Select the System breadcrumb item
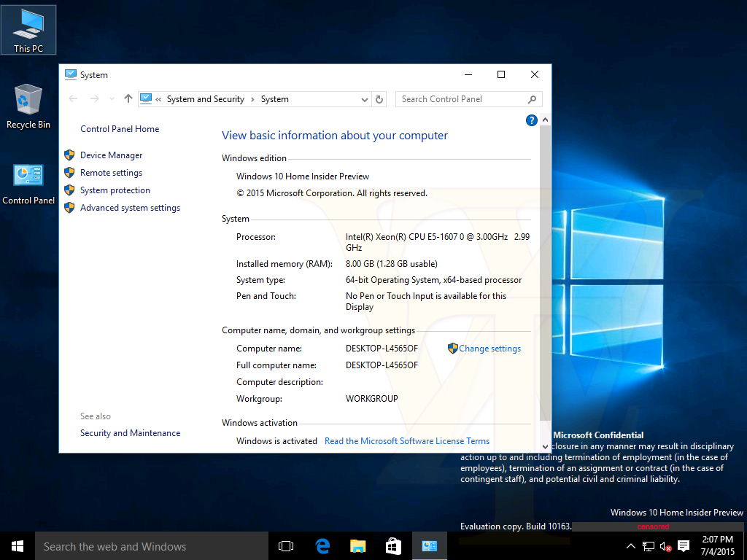The width and height of the screenshot is (747, 560). (274, 99)
